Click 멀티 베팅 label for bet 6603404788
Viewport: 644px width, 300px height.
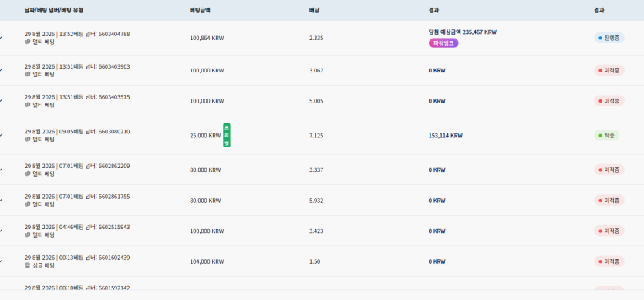[x=43, y=42]
